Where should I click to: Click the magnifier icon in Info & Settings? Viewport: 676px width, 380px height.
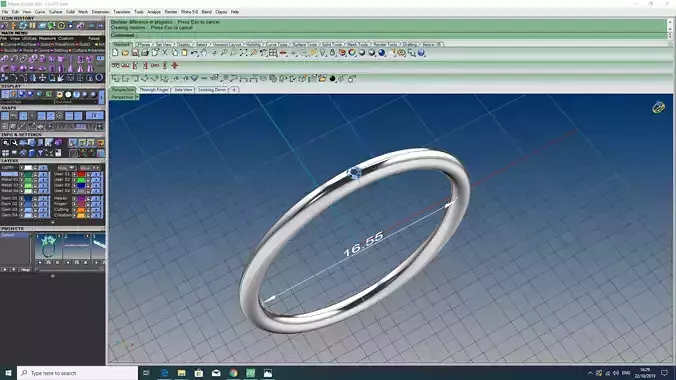point(5,143)
